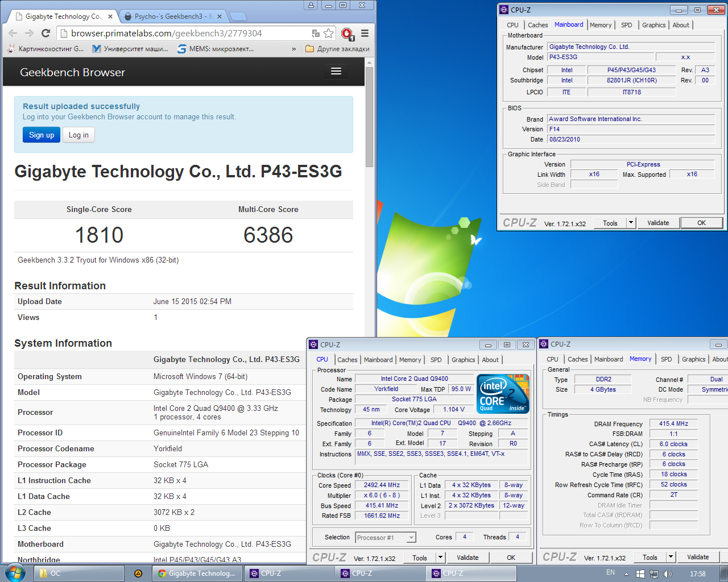Open the yellow circular taskbar app icon

pyautogui.click(x=138, y=573)
